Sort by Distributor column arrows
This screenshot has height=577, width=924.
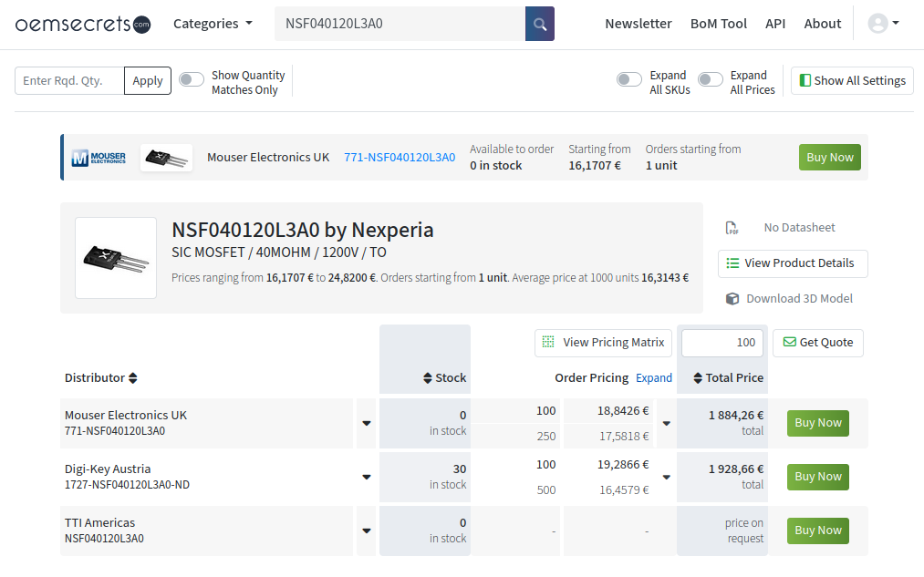coord(133,378)
